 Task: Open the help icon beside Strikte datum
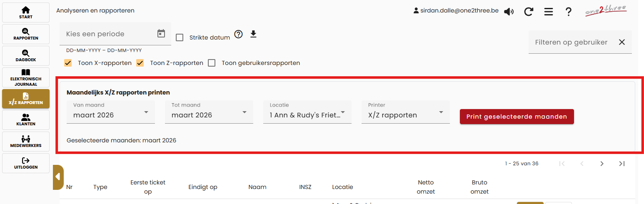click(238, 34)
